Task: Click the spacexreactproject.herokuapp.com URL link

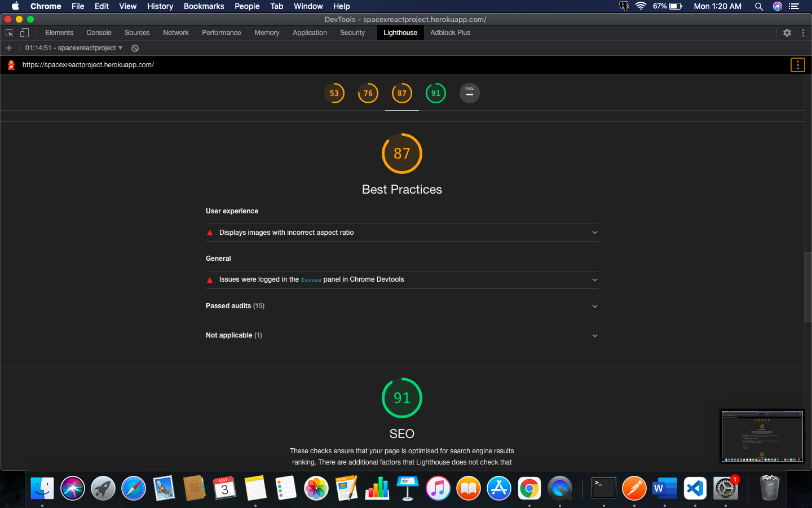Action: 88,65
